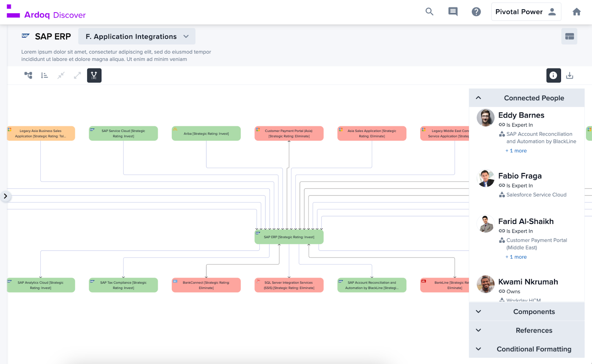Click component icon beside Salesforce Service Cloud
This screenshot has height=364, width=592.
(x=502, y=195)
